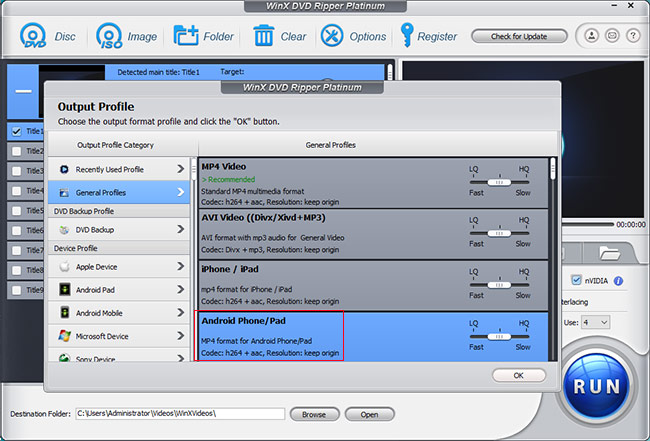Select Microsoft Device category label
The image size is (650, 441).
[x=102, y=336]
